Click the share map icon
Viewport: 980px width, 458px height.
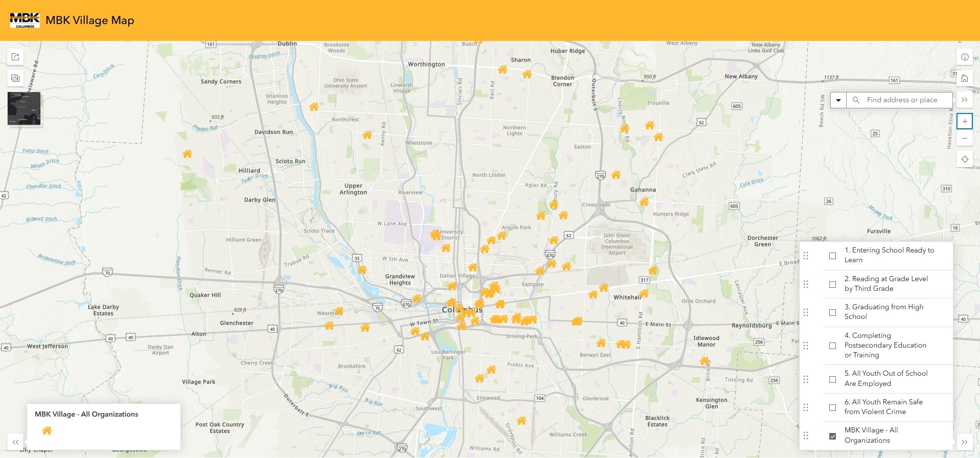tap(15, 57)
